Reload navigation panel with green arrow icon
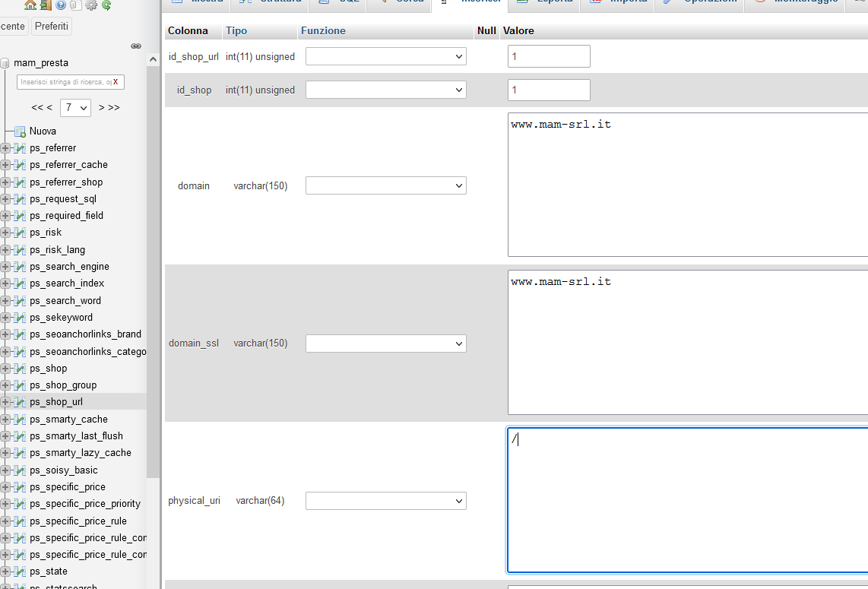This screenshot has width=868, height=589. click(106, 5)
